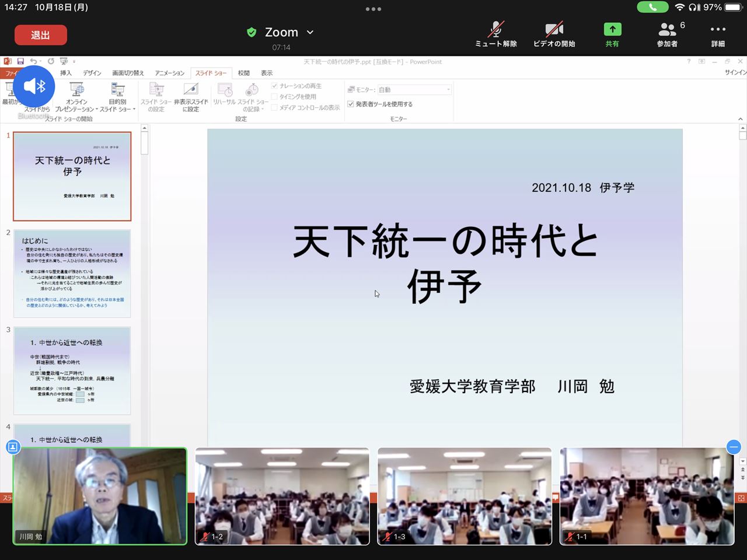
Task: Toggle タイミングを使用 checkbox
Action: (x=274, y=97)
